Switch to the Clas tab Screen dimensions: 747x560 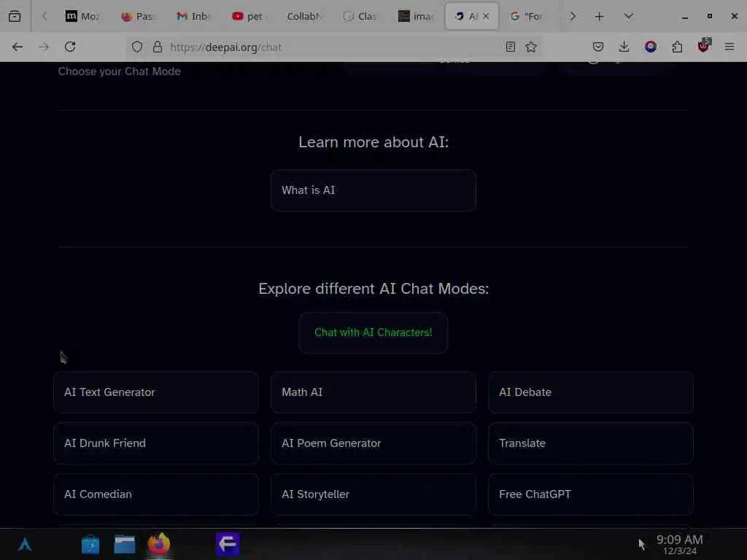tap(360, 16)
